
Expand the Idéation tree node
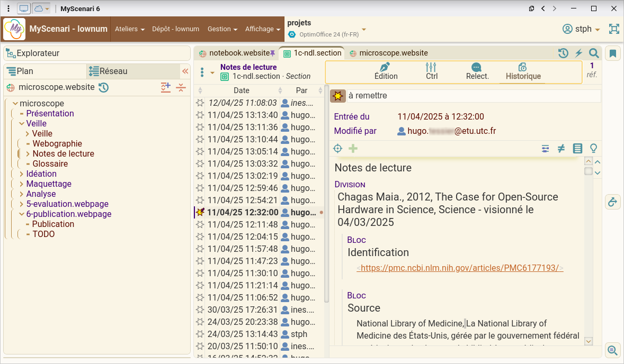point(21,174)
